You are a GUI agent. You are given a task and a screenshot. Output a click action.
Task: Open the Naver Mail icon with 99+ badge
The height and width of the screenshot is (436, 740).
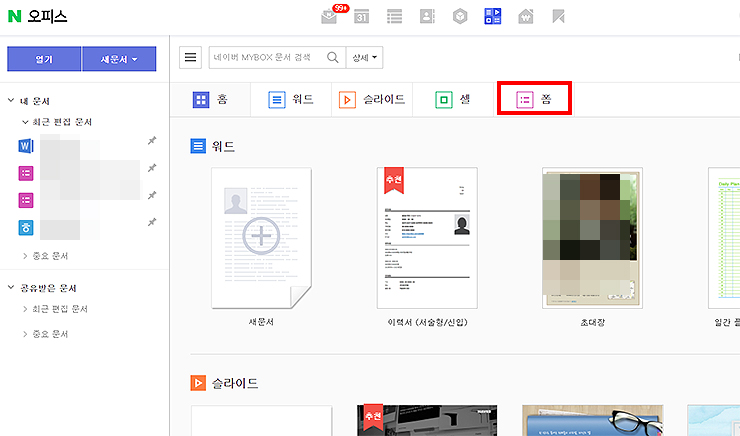point(329,17)
